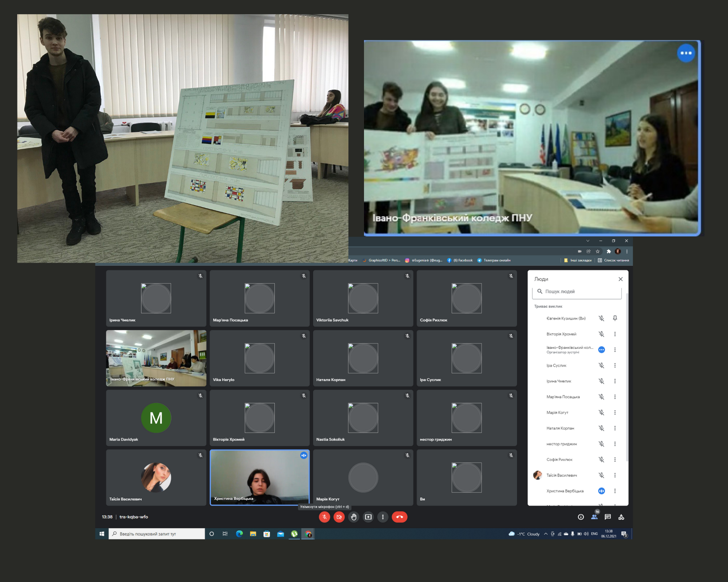Leave the call with red hang-up button
Viewport: 728px width, 582px height.
(399, 517)
